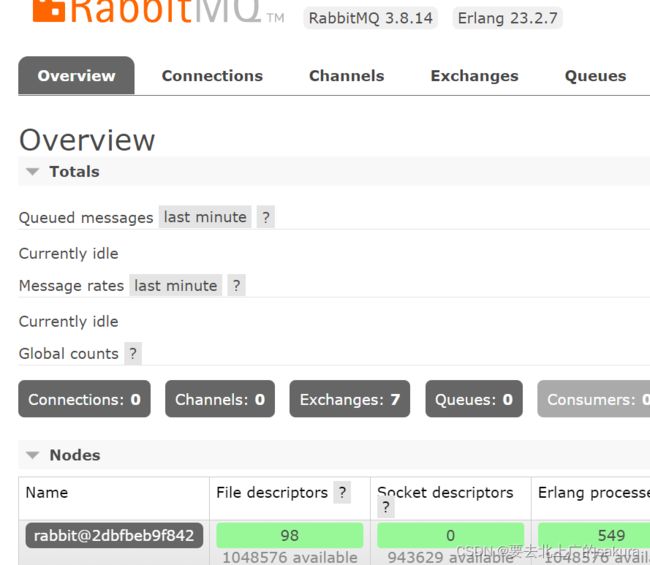Switch to the Connections tab

(212, 76)
